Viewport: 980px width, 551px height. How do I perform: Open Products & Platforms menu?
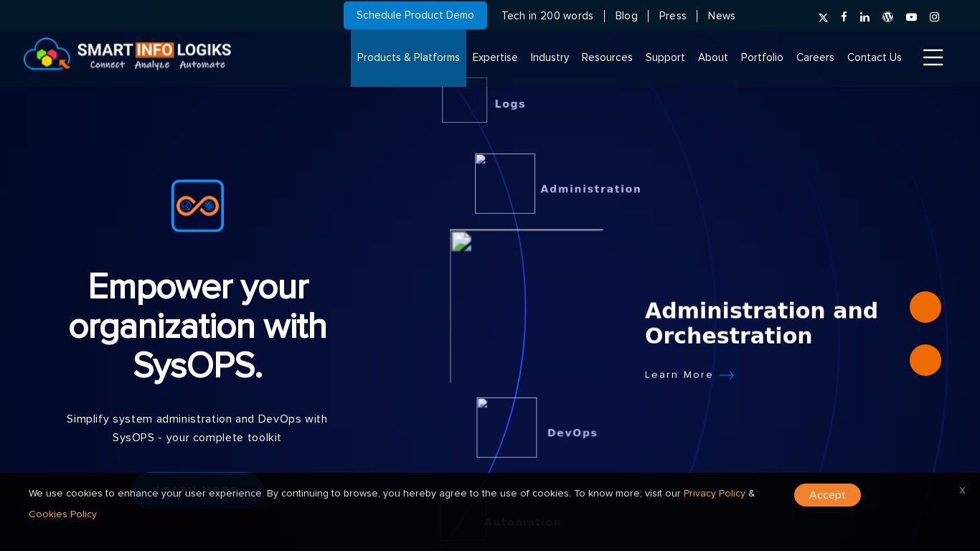408,57
